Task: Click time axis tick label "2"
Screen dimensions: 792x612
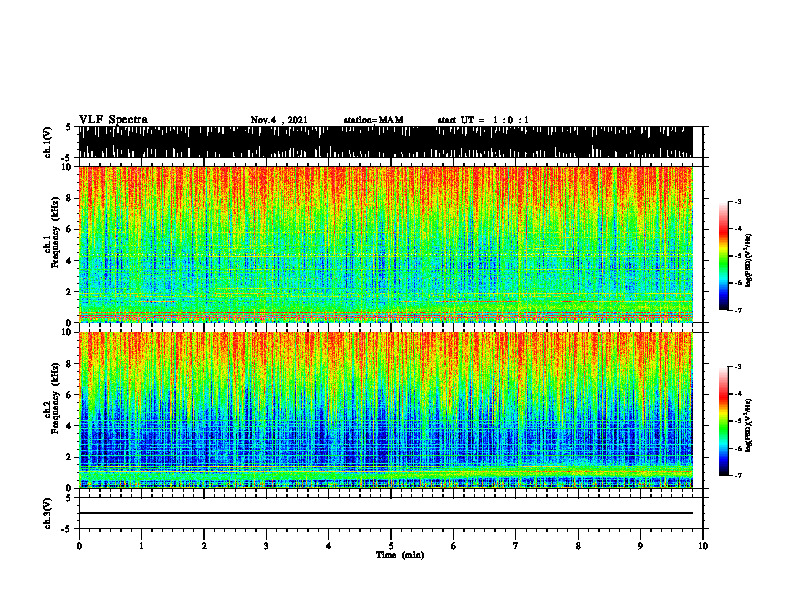Action: point(204,546)
